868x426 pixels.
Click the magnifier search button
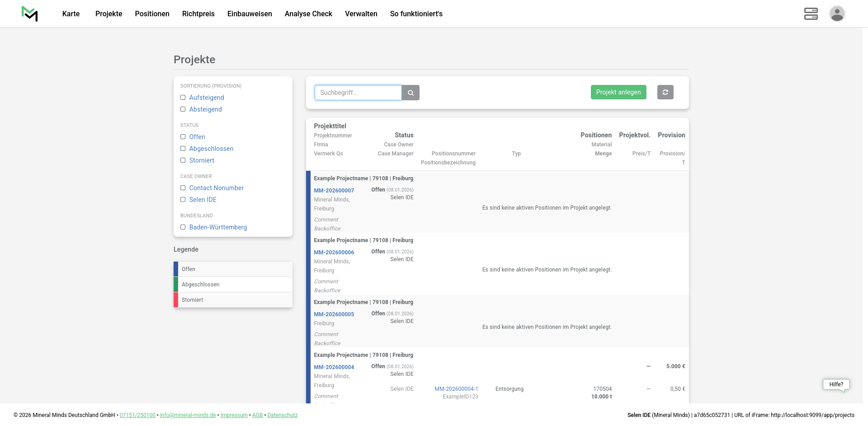click(410, 93)
